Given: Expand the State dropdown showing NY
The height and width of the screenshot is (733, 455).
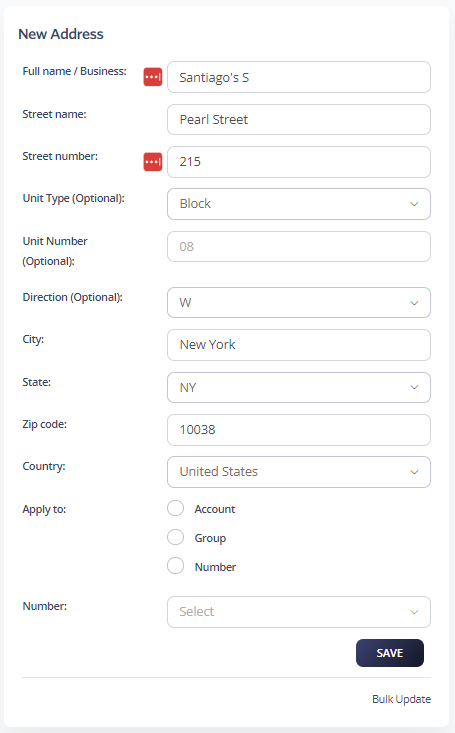Looking at the screenshot, I should coord(299,388).
